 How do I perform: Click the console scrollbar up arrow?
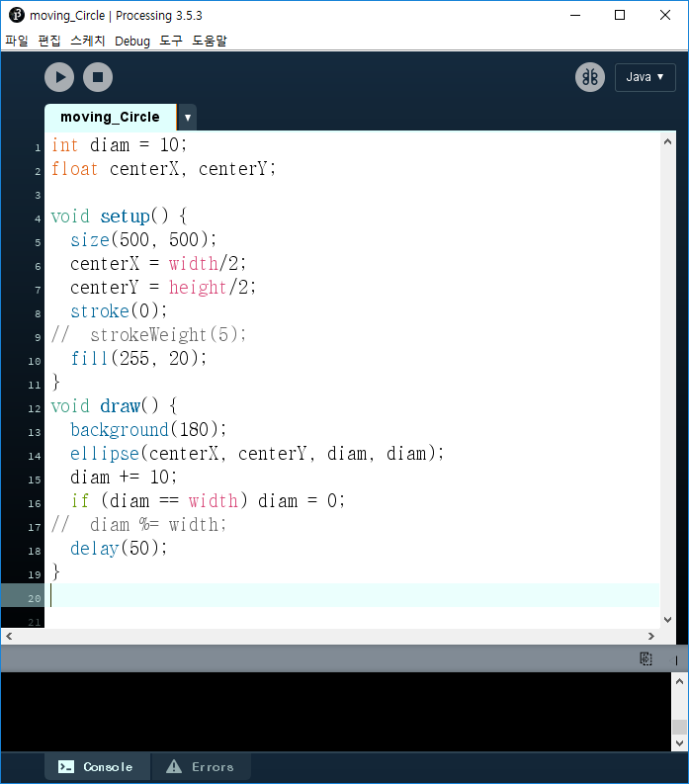[679, 681]
